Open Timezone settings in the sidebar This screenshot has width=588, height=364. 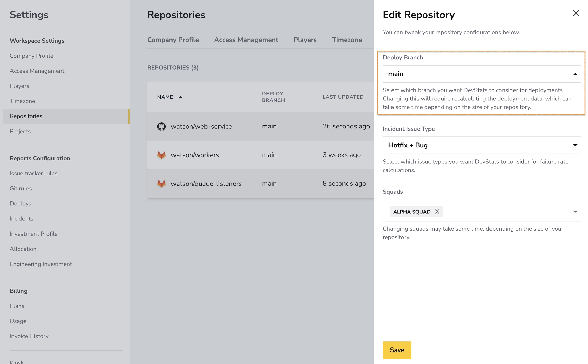22,101
